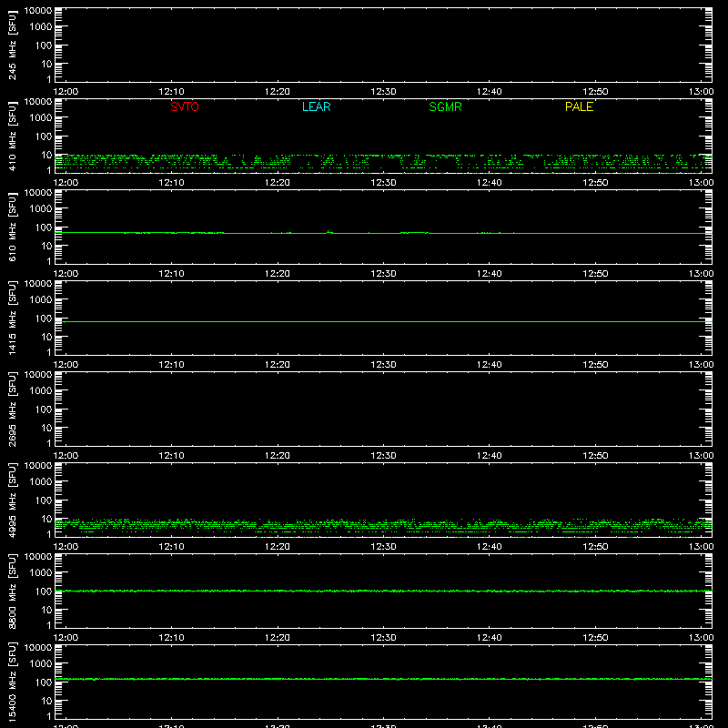Click the 10 tick label on the 1415 MHz axis

pos(47,337)
